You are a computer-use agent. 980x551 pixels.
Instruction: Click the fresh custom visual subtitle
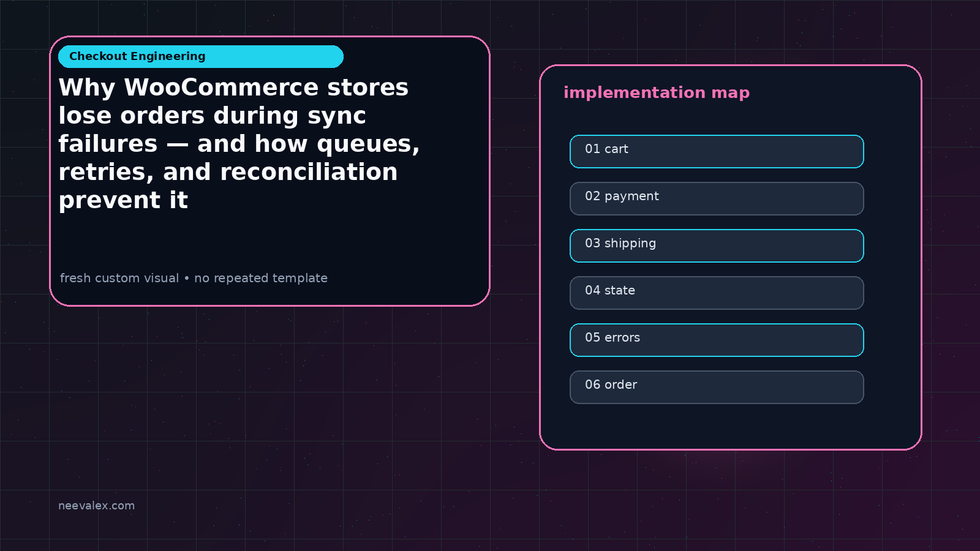(194, 278)
